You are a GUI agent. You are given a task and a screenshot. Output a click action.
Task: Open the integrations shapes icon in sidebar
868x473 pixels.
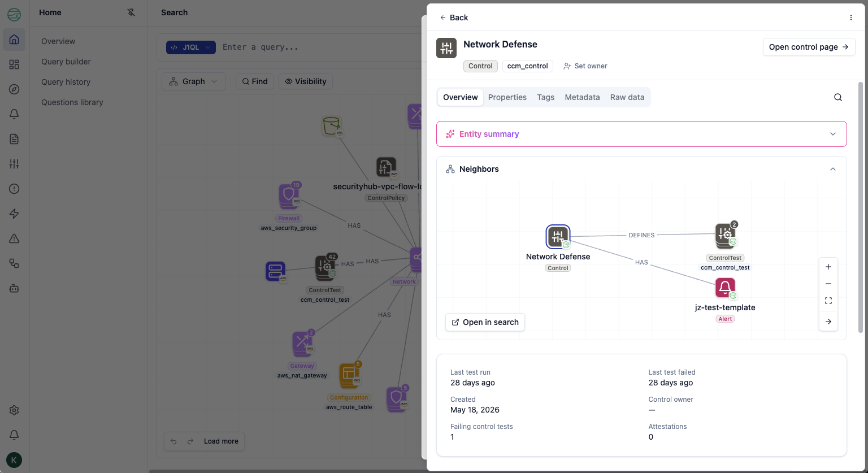coord(14,263)
